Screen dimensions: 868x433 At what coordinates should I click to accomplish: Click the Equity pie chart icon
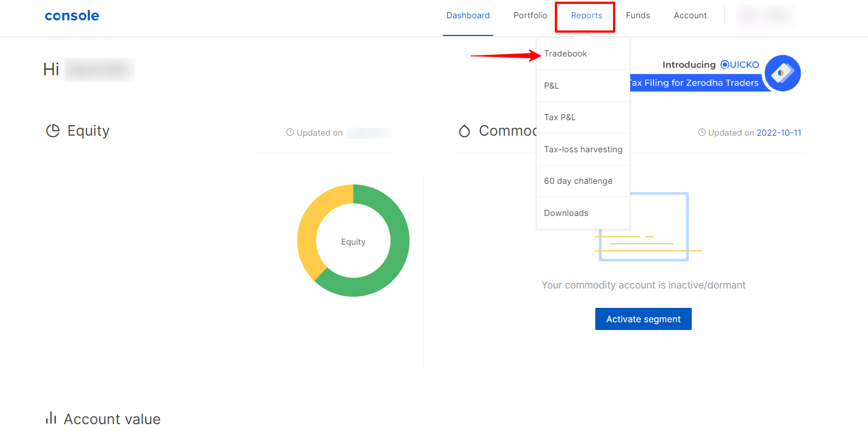coord(53,131)
